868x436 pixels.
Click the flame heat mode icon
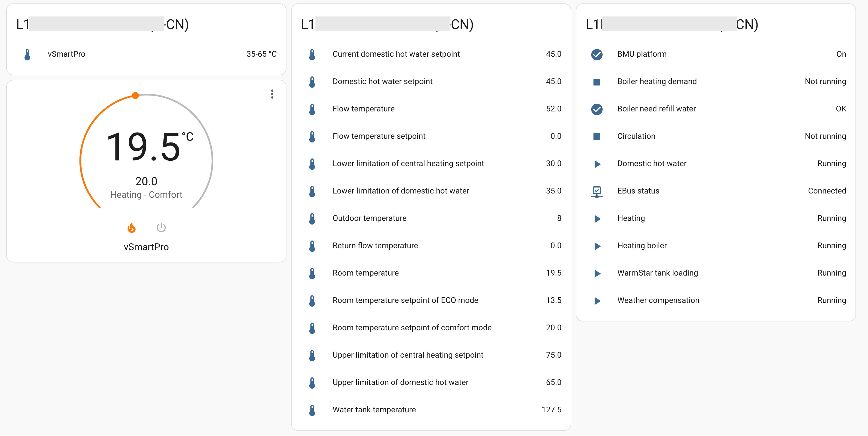pos(131,228)
